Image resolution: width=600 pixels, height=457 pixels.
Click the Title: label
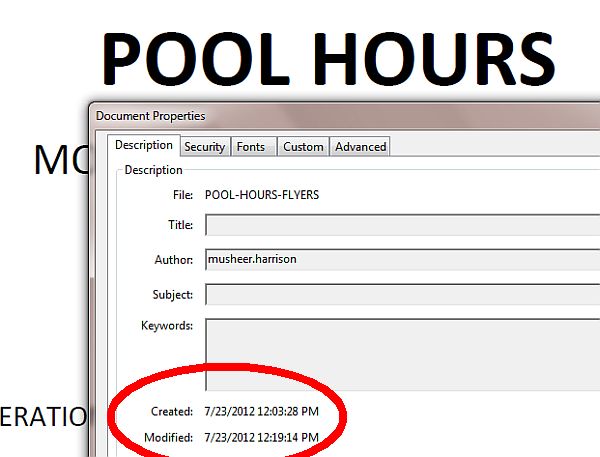click(x=181, y=225)
